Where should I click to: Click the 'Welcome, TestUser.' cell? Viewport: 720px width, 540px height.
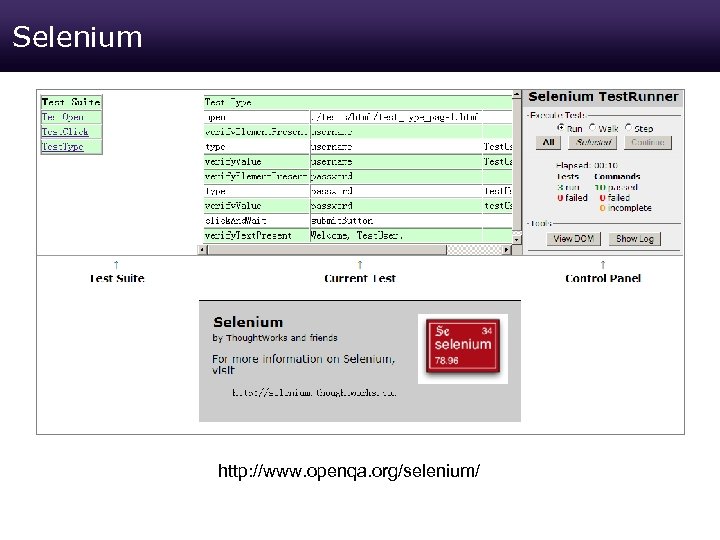click(x=396, y=236)
